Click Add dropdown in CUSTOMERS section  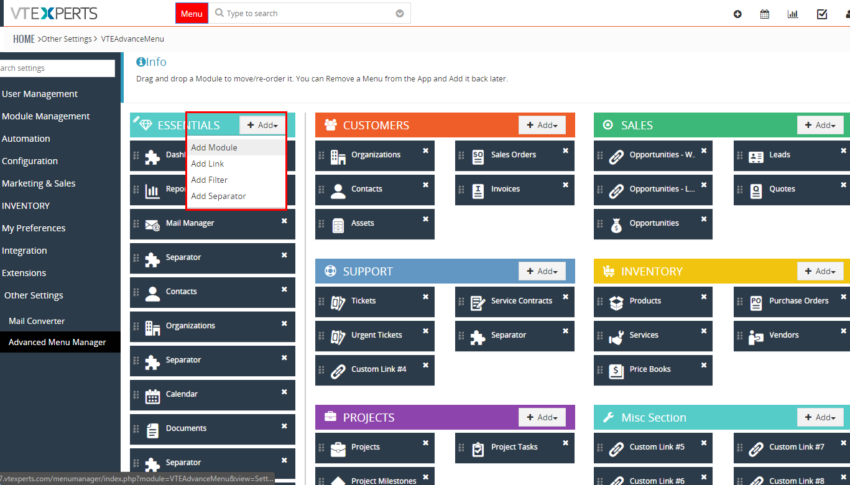click(542, 125)
